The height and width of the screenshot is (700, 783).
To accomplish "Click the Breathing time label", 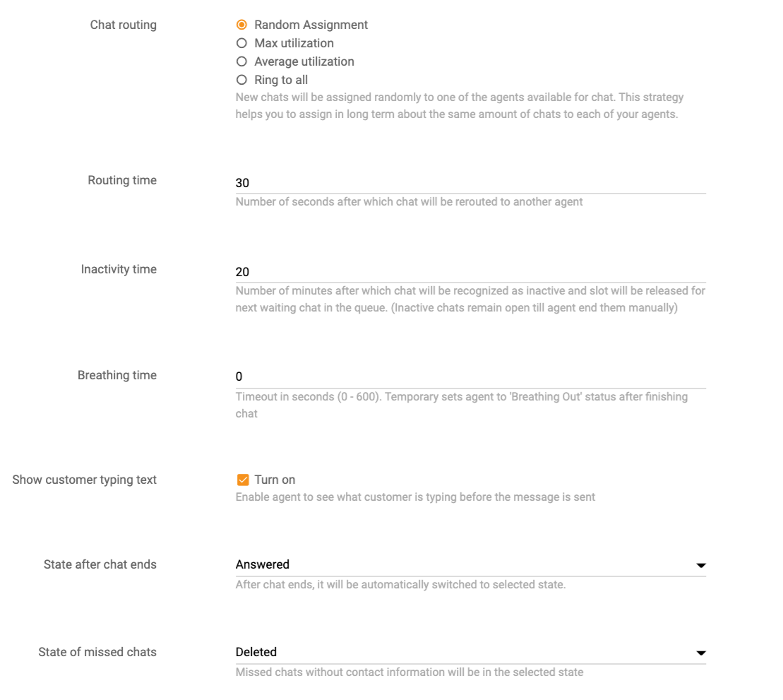I will tap(117, 375).
